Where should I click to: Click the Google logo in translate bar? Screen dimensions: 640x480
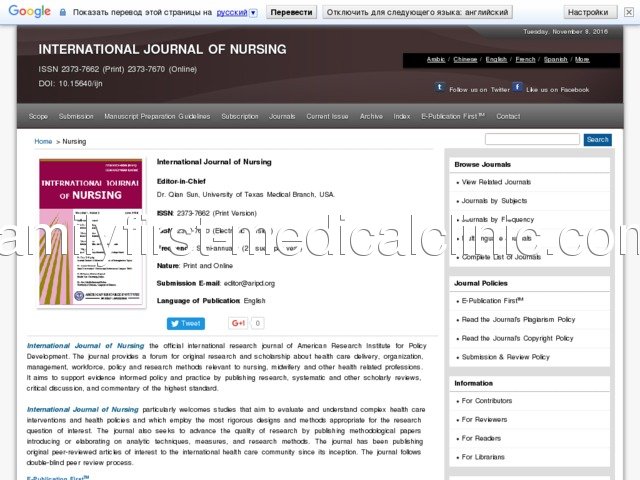pos(29,11)
